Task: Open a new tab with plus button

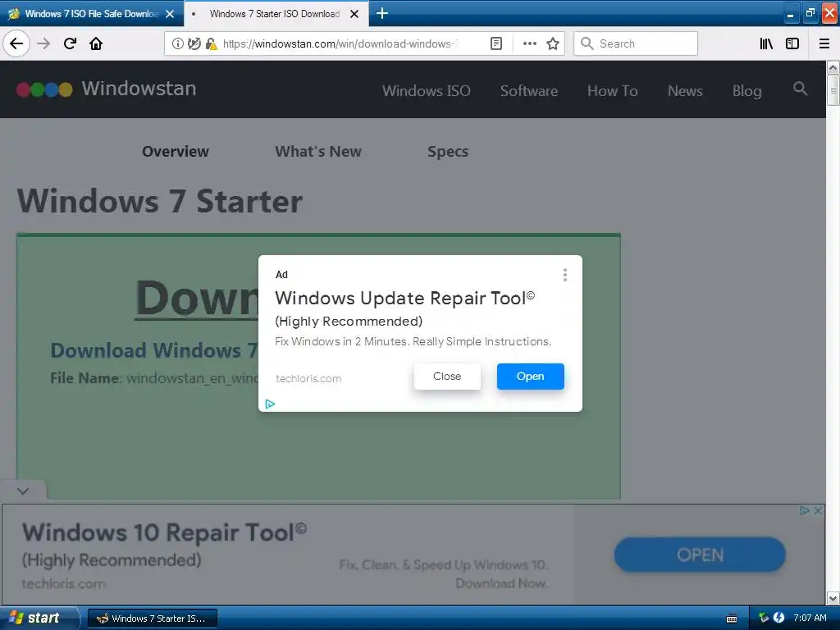Action: click(382, 13)
